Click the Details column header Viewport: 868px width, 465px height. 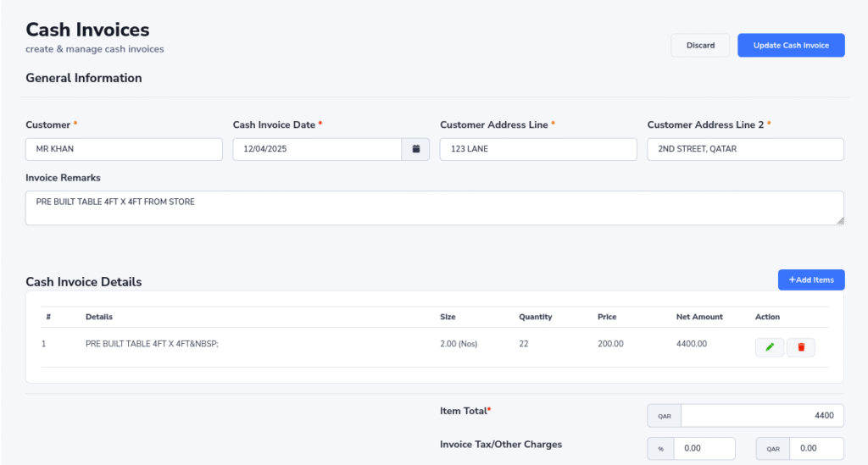click(x=99, y=317)
